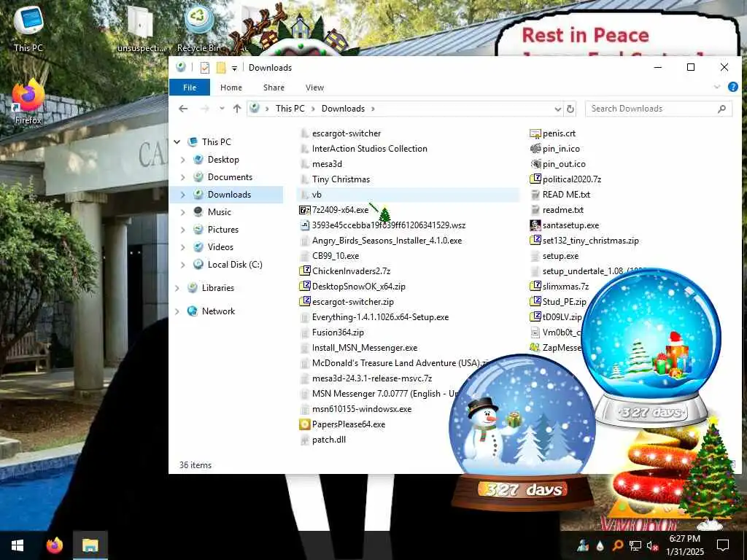Click This PC in the address breadcrumb

[x=290, y=109]
